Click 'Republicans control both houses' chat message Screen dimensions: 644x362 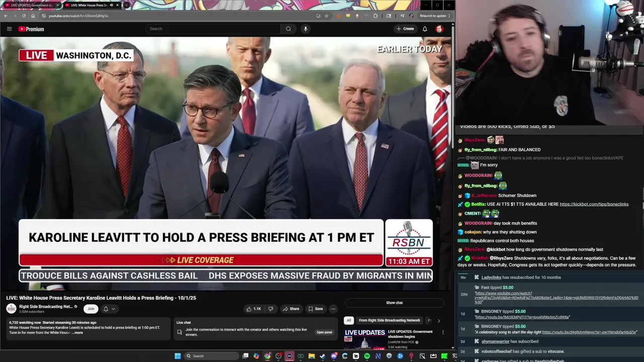coord(502,241)
